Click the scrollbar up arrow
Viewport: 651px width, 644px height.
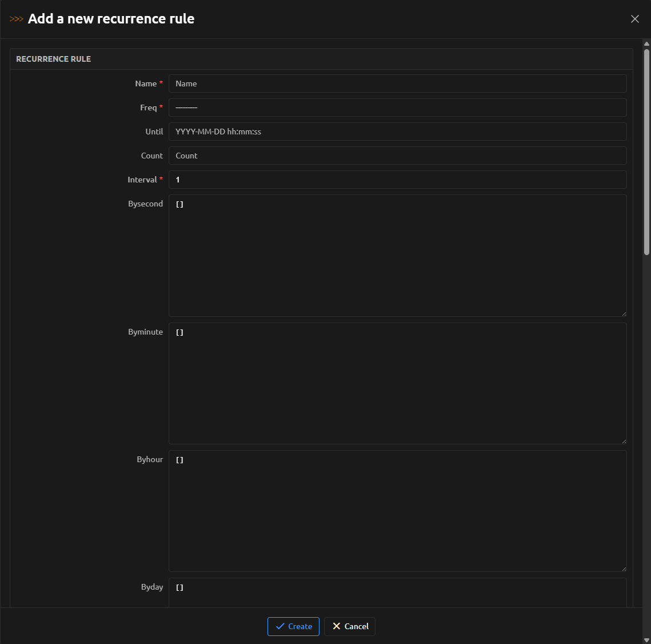click(x=646, y=43)
